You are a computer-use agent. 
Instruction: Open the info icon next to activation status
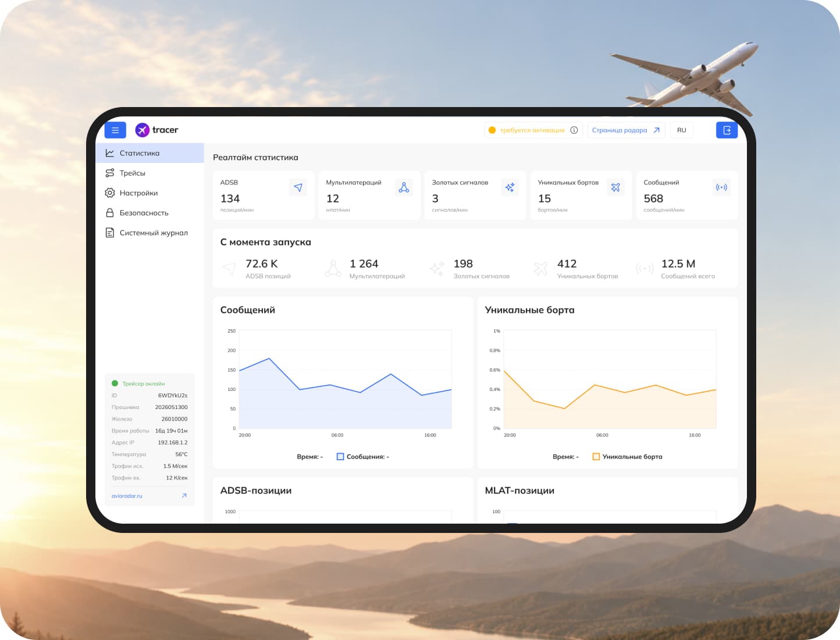(x=574, y=130)
